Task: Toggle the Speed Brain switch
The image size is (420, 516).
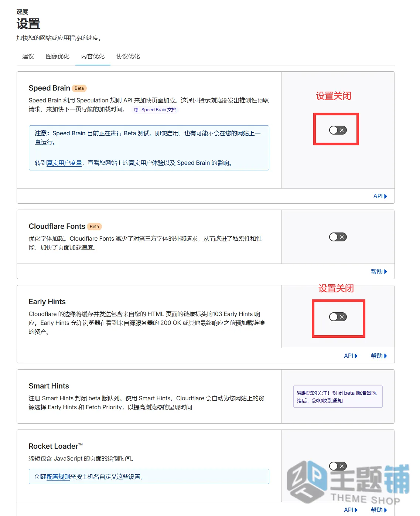Action: point(338,130)
